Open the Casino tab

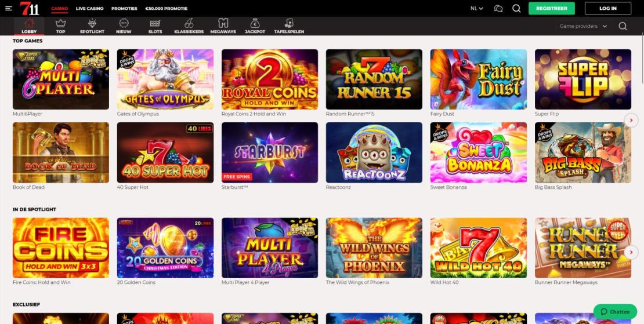point(60,8)
